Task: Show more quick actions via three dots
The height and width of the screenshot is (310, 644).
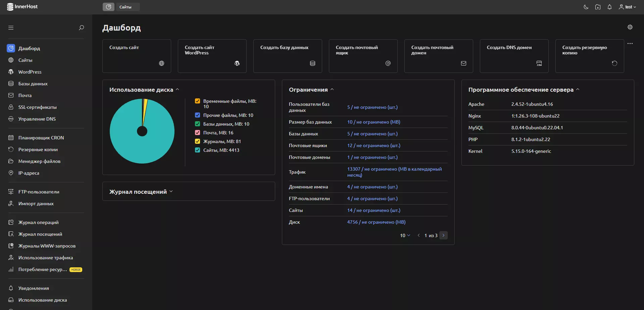Action: [x=630, y=43]
